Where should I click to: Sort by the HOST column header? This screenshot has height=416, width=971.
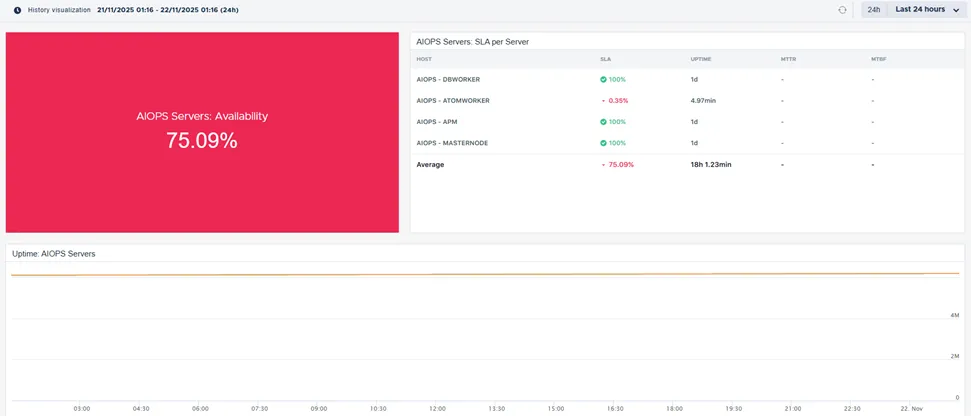424,59
